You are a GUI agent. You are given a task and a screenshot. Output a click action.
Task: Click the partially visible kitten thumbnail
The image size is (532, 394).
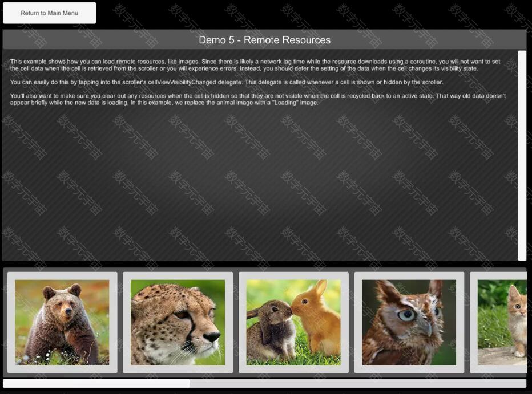(502, 322)
